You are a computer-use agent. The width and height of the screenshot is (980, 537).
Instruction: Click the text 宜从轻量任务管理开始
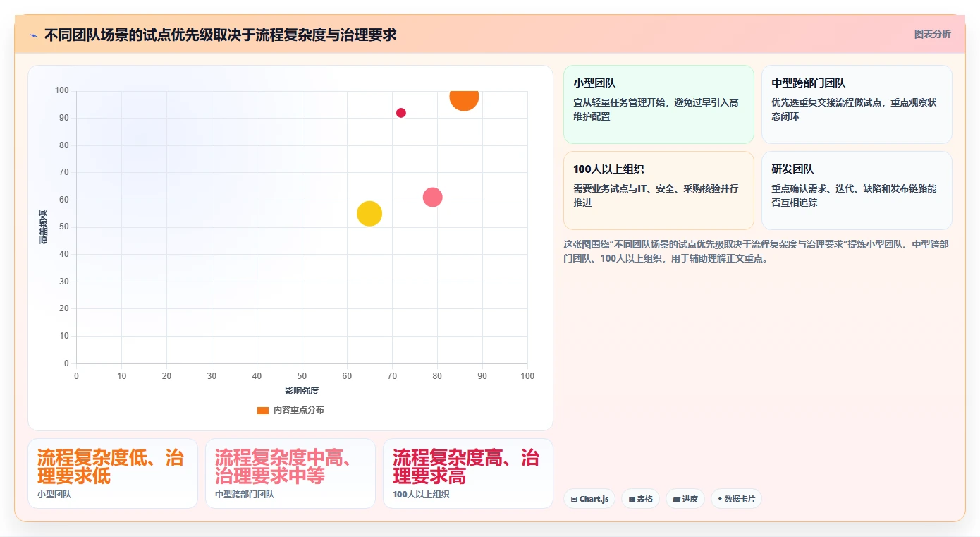coord(618,102)
